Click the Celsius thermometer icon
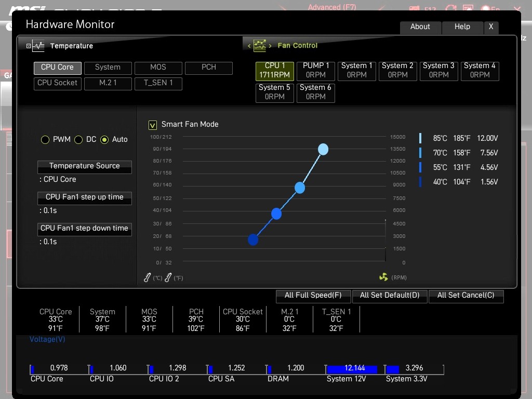The width and height of the screenshot is (532, 399). pyautogui.click(x=148, y=278)
